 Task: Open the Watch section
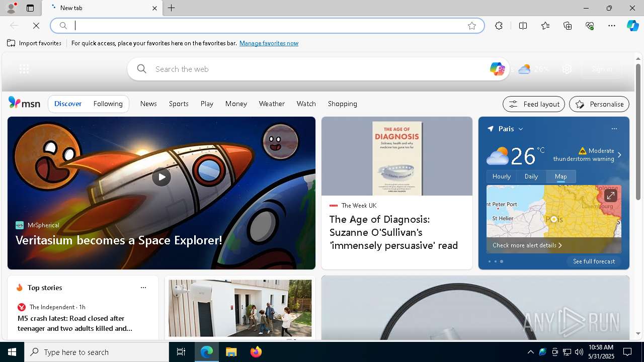306,104
